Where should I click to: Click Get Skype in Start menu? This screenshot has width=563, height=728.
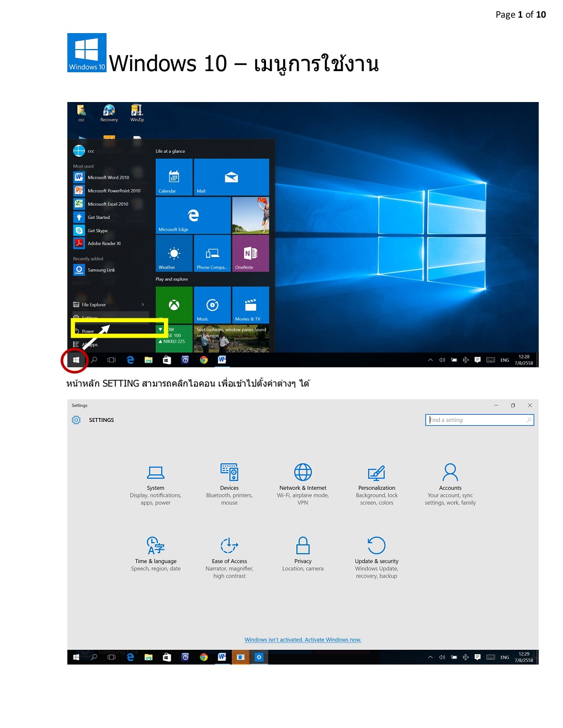108,231
